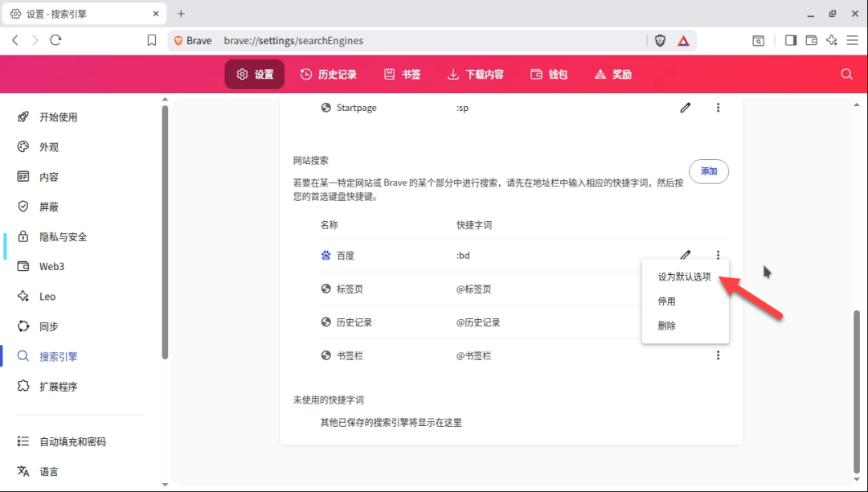Click the settings search magnifier icon

845,74
